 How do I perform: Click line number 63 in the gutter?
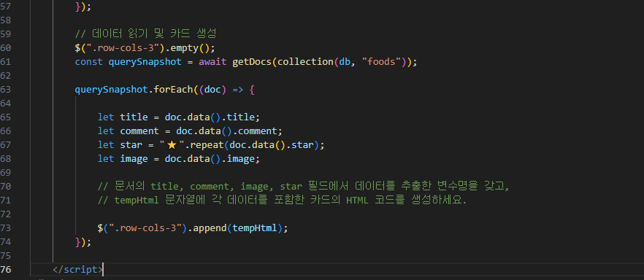tap(5, 90)
